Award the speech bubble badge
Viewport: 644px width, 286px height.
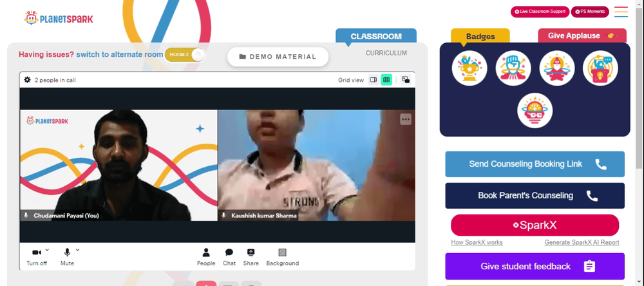click(x=600, y=68)
